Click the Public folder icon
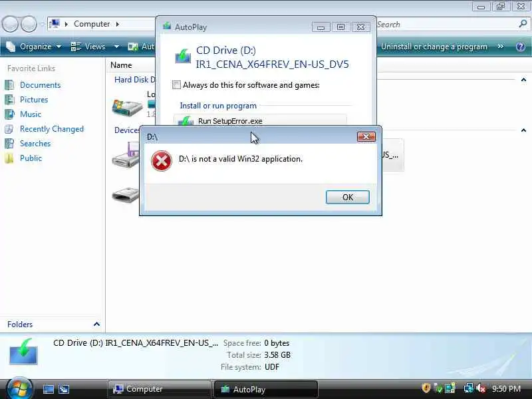This screenshot has width=532, height=399. (x=9, y=158)
